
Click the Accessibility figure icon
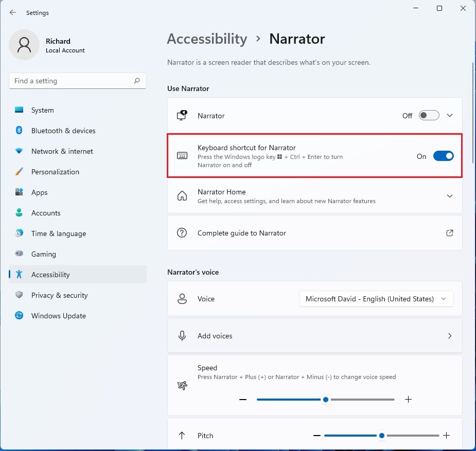coord(19,274)
